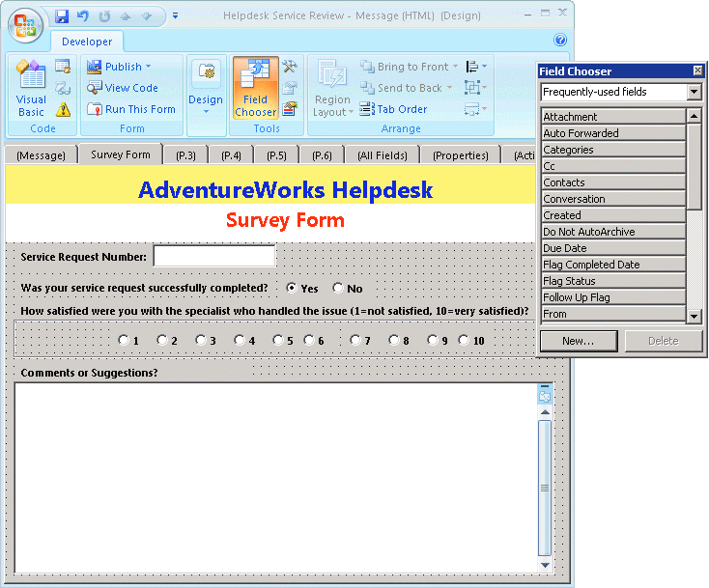Customize Quick Access Toolbar dropdown

(175, 16)
